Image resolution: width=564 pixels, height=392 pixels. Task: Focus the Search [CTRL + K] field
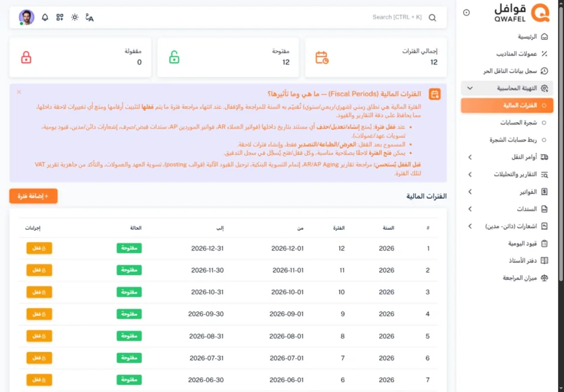[x=397, y=17]
